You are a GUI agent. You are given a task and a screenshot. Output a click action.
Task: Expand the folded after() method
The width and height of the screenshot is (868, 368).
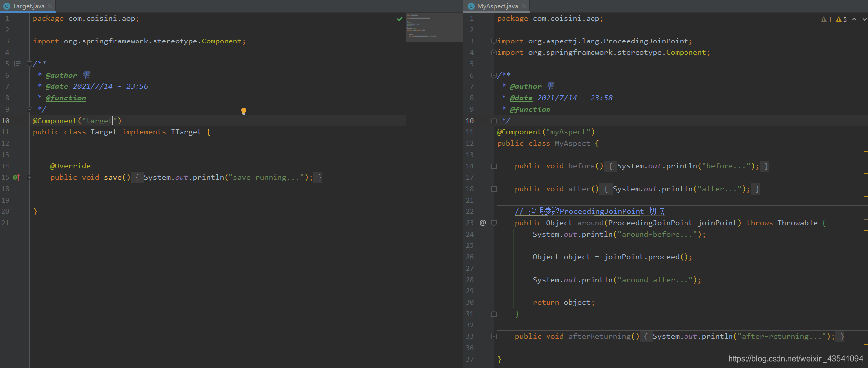(x=494, y=189)
